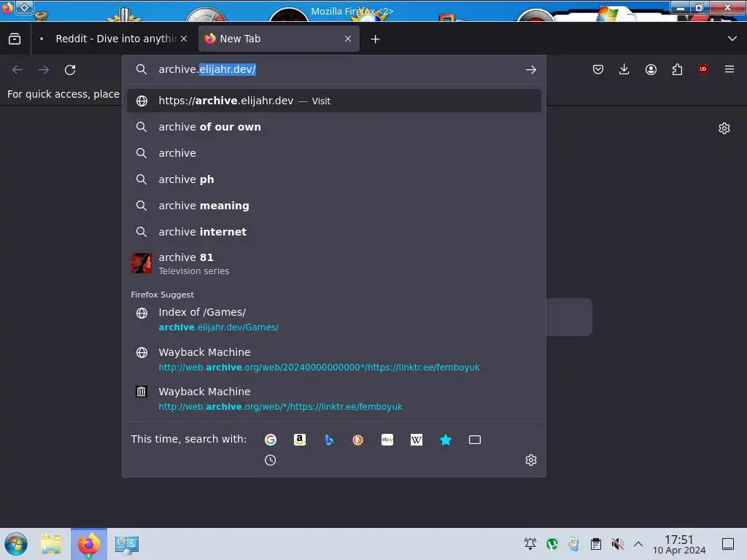
Task: Open Firefox View icon in tab bar
Action: tap(15, 39)
